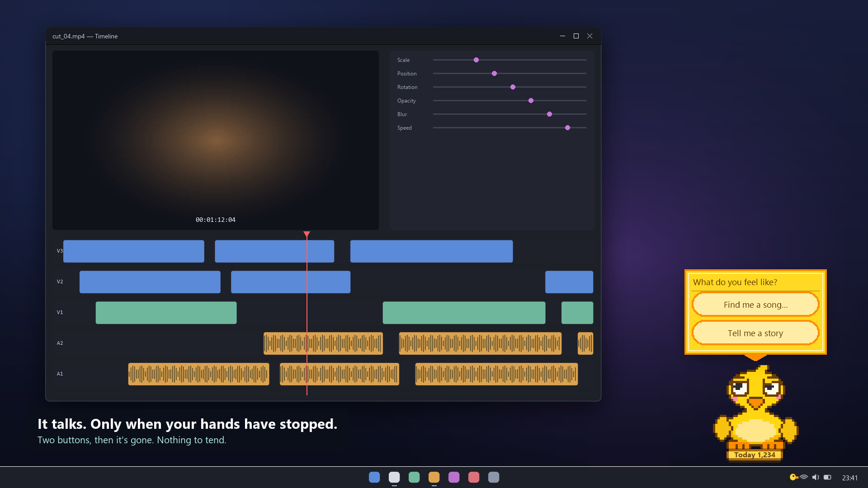Image resolution: width=868 pixels, height=488 pixels.
Task: Select the first green clip on V1
Action: click(x=166, y=313)
